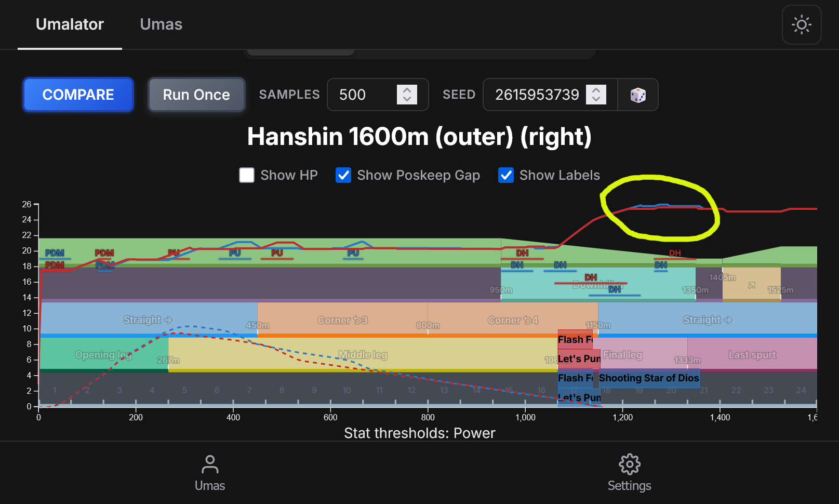Click the Downhill section on the chart
This screenshot has width=839, height=504.
(x=598, y=284)
